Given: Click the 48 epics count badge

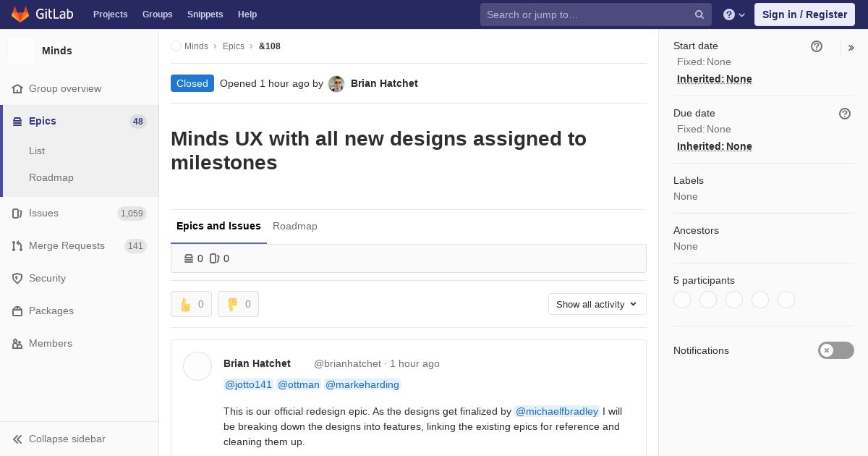Looking at the screenshot, I should tap(138, 122).
